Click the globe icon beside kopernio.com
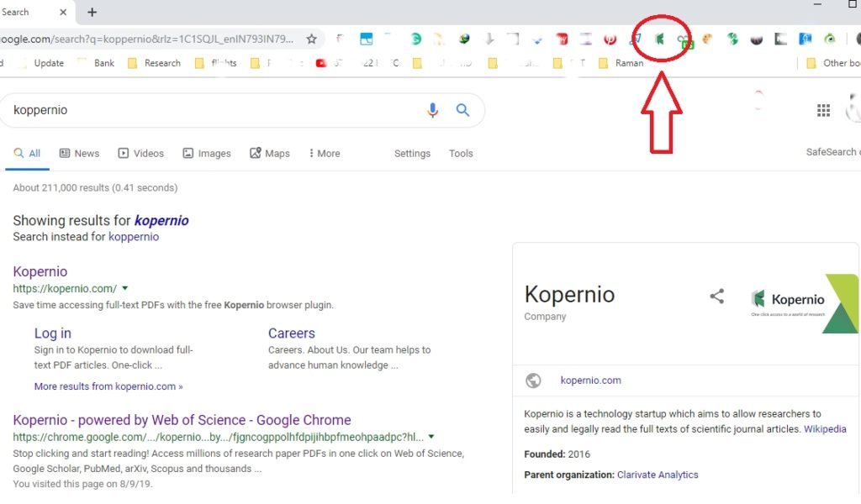Viewport: 861px width, 504px height. tap(533, 381)
